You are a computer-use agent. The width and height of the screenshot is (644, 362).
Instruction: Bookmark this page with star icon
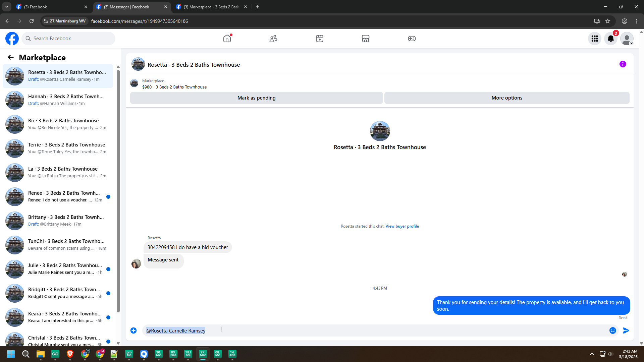608,21
